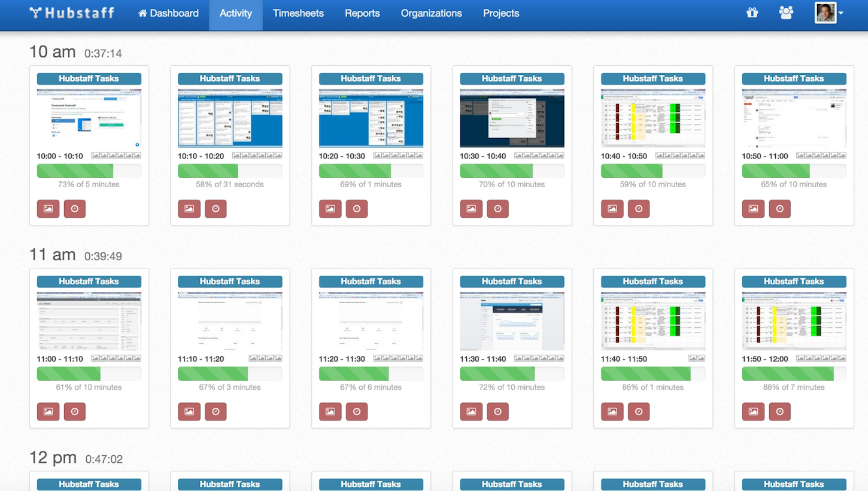Open the image icon button for 11:20 - 11:30
The height and width of the screenshot is (491, 868).
coord(330,411)
